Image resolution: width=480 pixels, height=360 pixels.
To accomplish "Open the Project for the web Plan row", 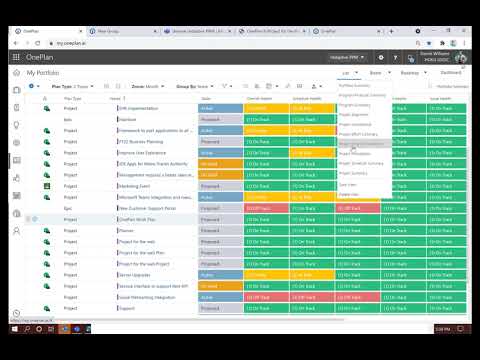I will (142, 253).
